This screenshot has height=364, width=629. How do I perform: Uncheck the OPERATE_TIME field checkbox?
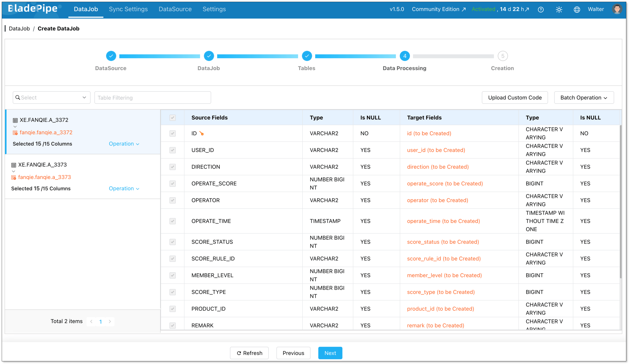point(173,221)
